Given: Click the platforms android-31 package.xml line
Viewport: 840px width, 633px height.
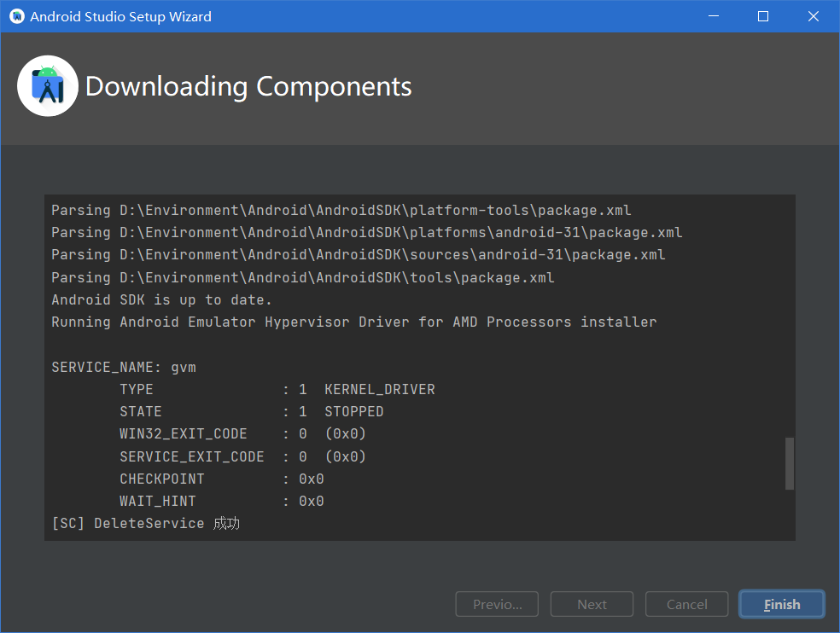Looking at the screenshot, I should pos(367,232).
